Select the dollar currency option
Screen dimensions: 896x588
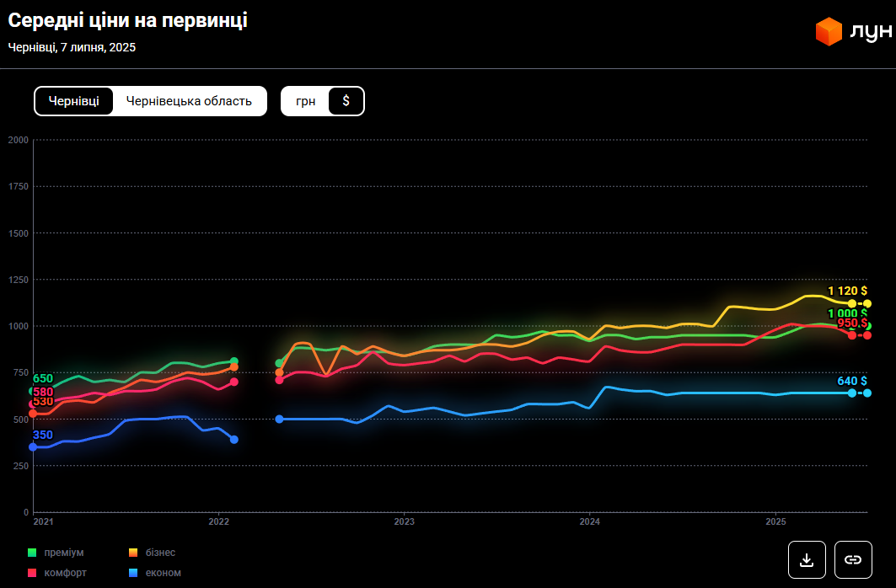[346, 101]
